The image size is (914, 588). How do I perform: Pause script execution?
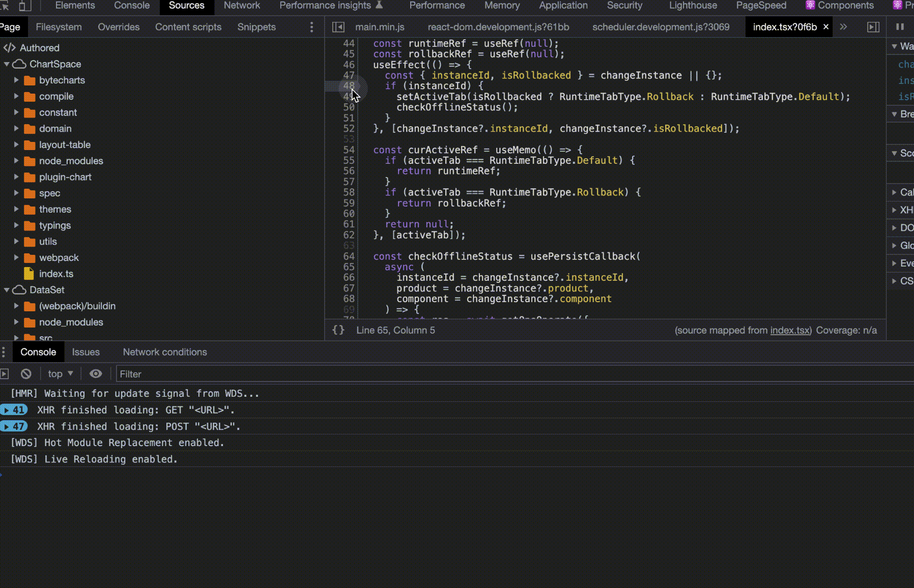coord(900,27)
